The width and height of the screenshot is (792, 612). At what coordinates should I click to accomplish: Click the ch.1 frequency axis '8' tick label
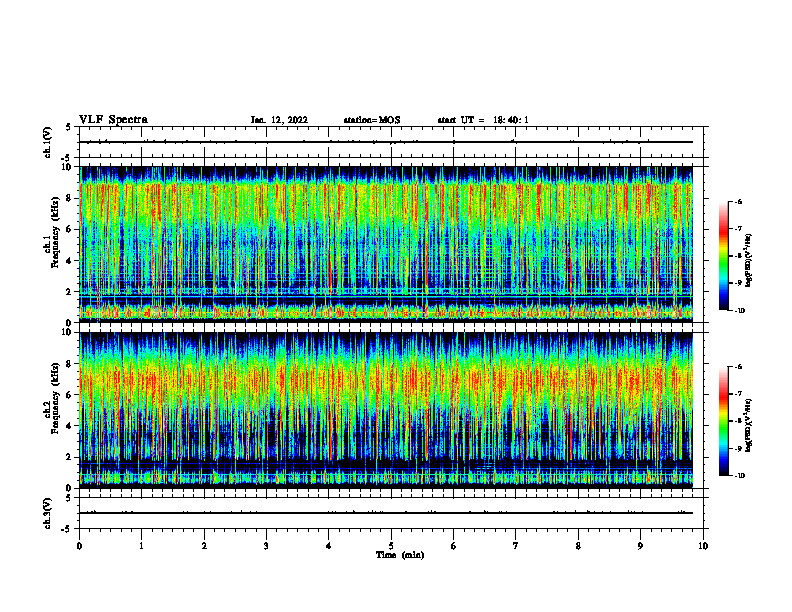tap(69, 198)
